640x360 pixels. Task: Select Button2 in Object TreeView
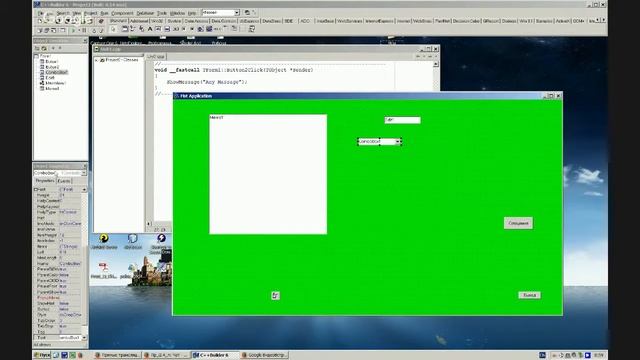tap(52, 67)
